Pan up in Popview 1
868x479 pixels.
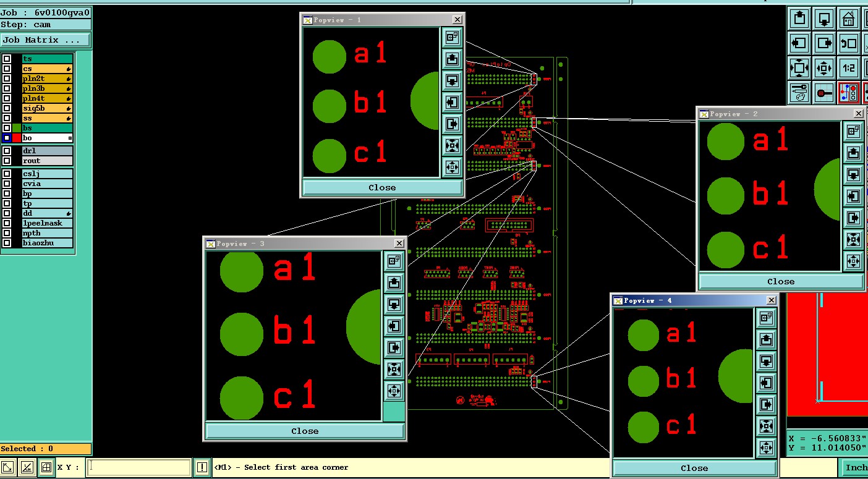click(x=452, y=59)
